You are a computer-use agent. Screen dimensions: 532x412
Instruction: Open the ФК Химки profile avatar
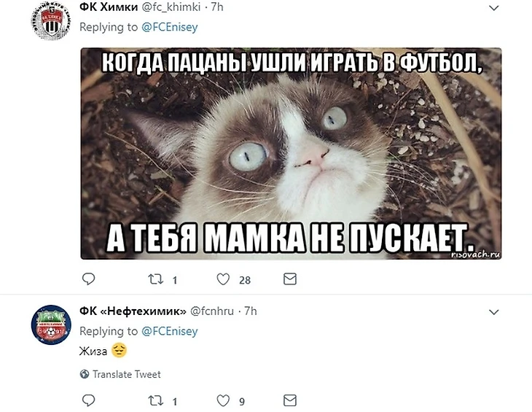51,21
